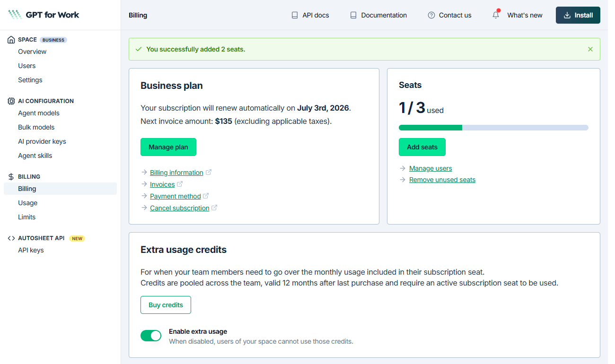Open AI provider keys page
Image resolution: width=615 pixels, height=364 pixels.
click(x=42, y=141)
